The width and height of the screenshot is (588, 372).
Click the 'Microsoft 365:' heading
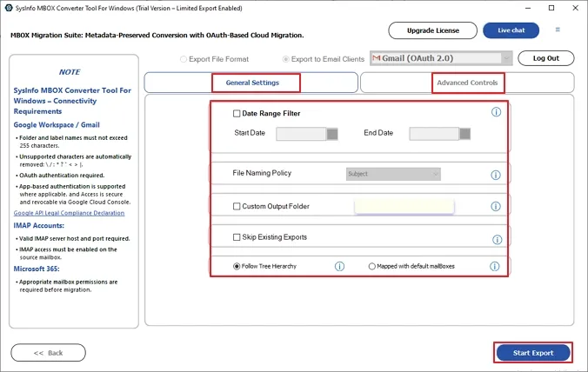(x=37, y=269)
